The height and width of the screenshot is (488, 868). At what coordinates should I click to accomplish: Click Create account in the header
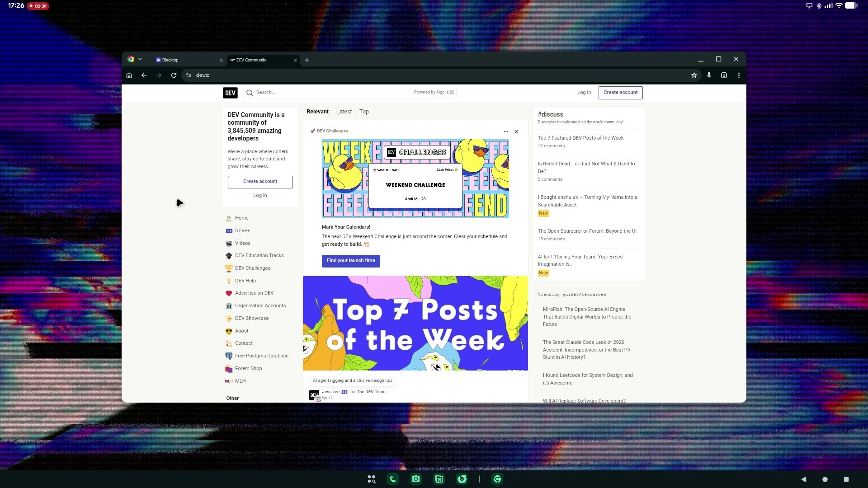pyautogui.click(x=620, y=93)
